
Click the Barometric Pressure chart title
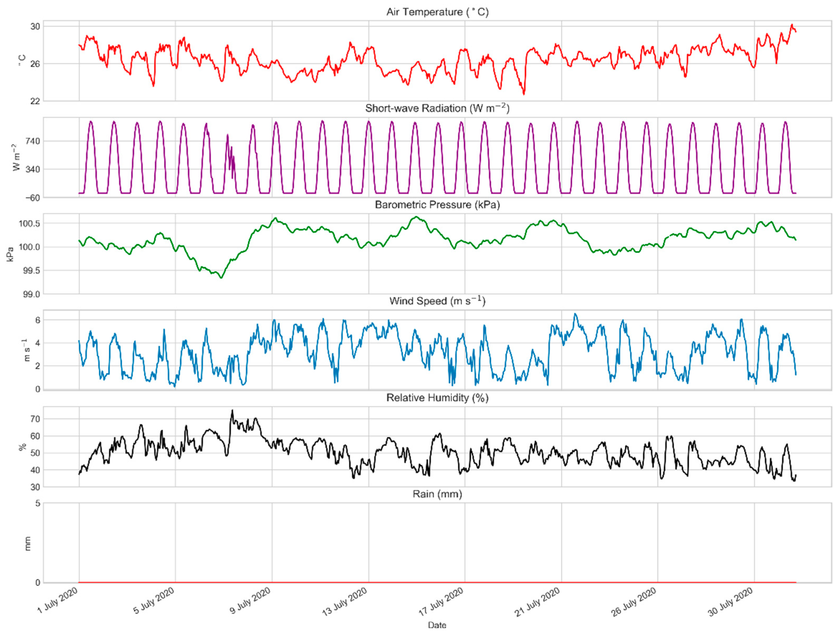click(437, 205)
